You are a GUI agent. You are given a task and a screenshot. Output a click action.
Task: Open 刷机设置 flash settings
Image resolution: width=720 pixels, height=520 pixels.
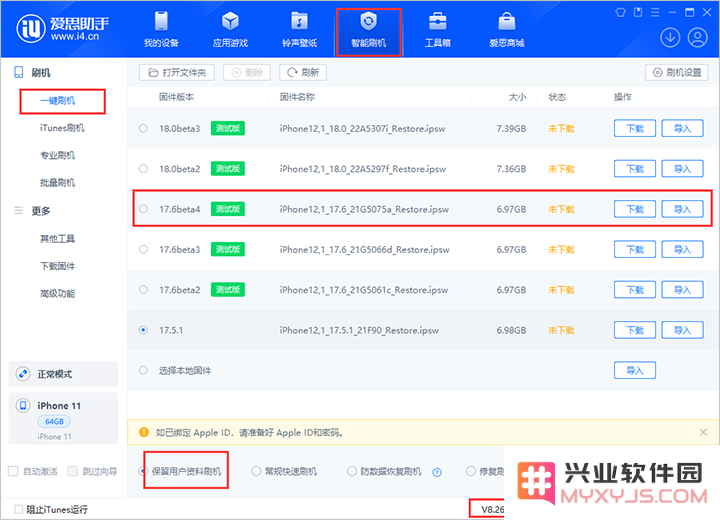tap(677, 72)
